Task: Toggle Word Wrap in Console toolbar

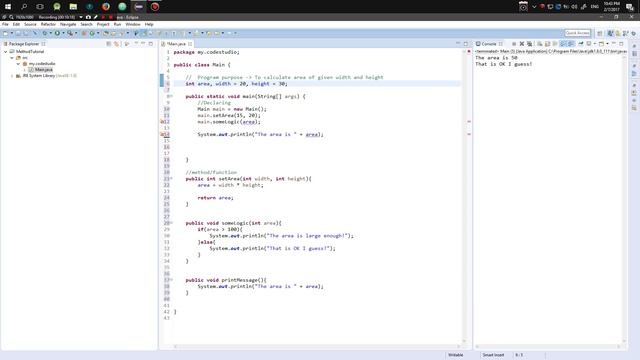Action: [x=555, y=44]
